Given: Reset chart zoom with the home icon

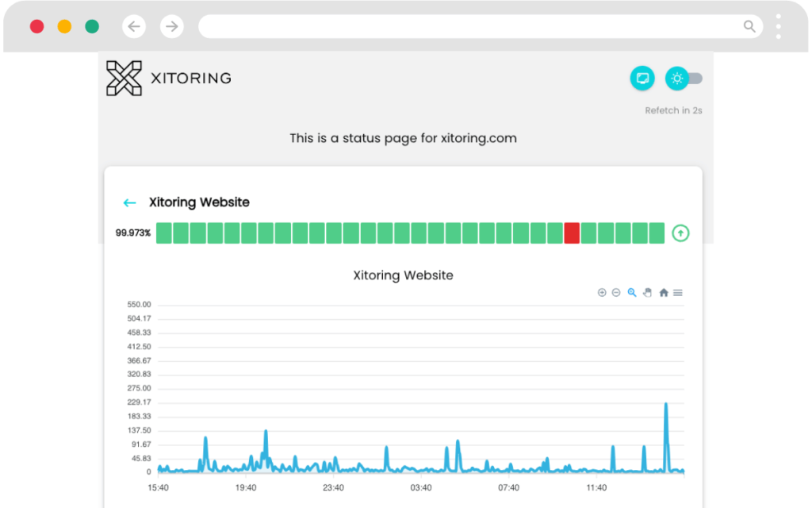Looking at the screenshot, I should point(664,292).
